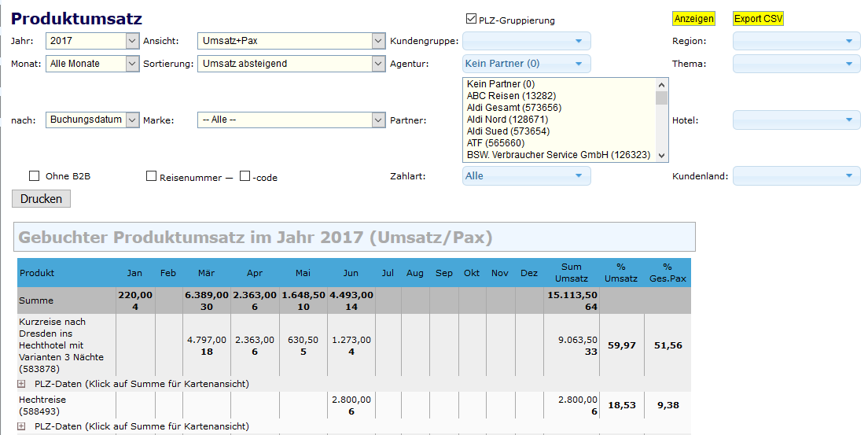Check the Reisenummer checkbox
The image size is (868, 435).
[x=152, y=176]
